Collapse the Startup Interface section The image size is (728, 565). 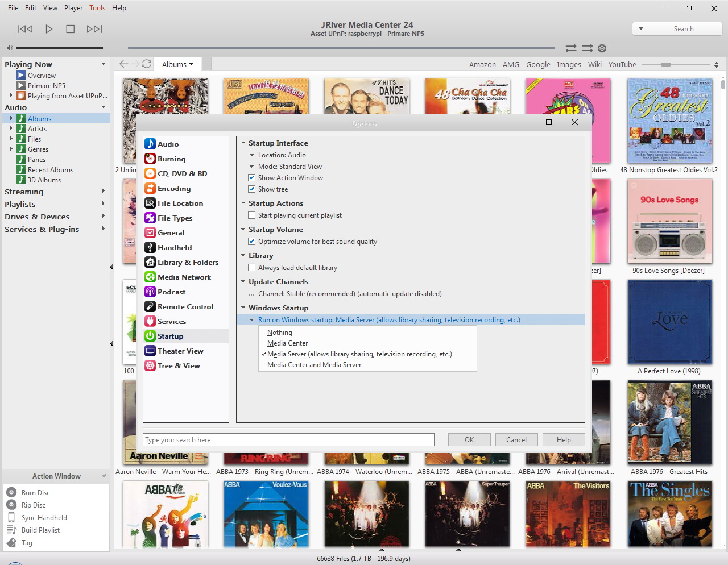click(x=243, y=143)
